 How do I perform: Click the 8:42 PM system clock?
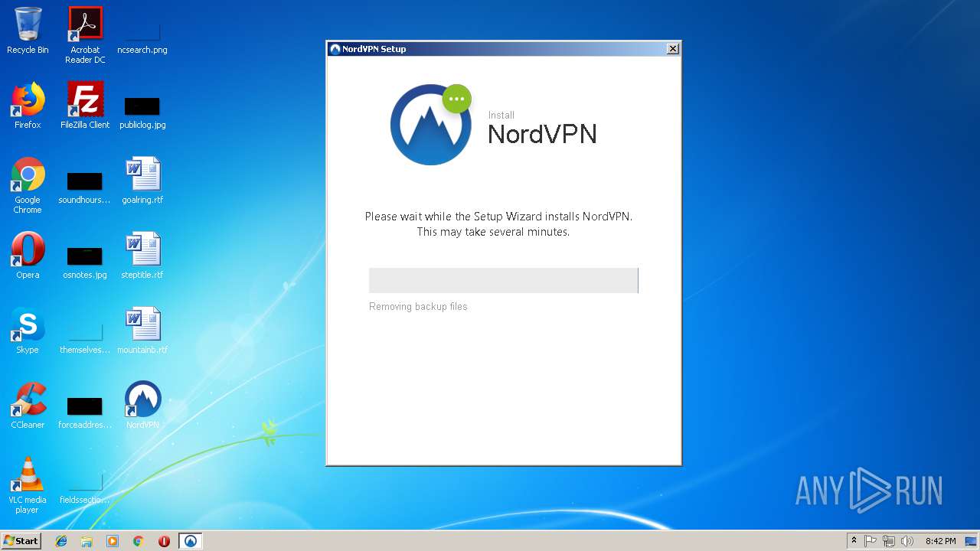point(940,541)
